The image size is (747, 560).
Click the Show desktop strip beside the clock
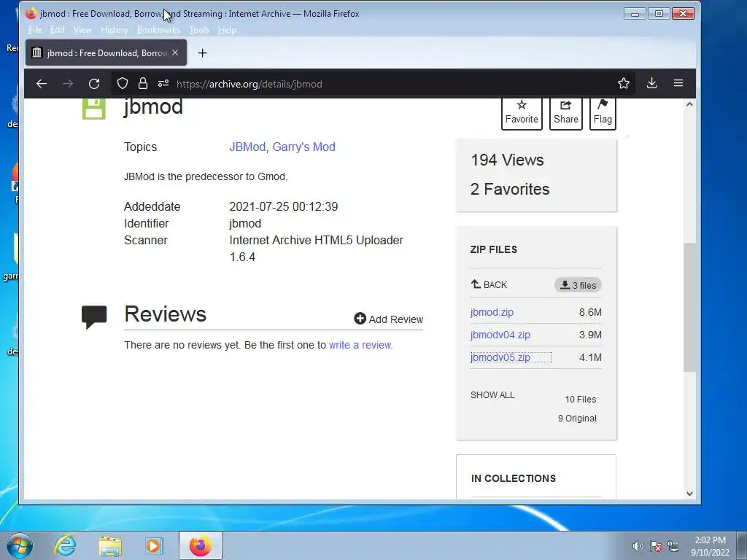point(742,545)
